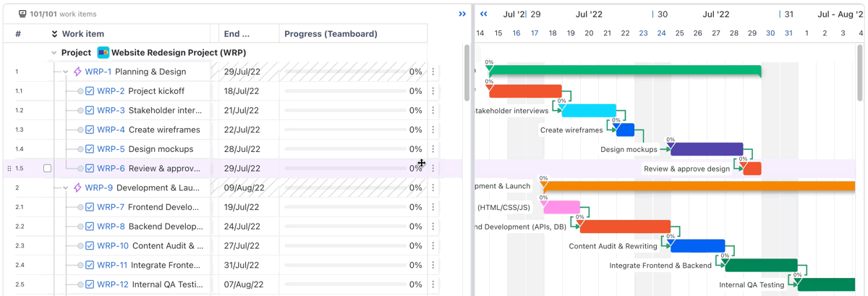Select the purple Design mockups Gantt bar

point(707,149)
